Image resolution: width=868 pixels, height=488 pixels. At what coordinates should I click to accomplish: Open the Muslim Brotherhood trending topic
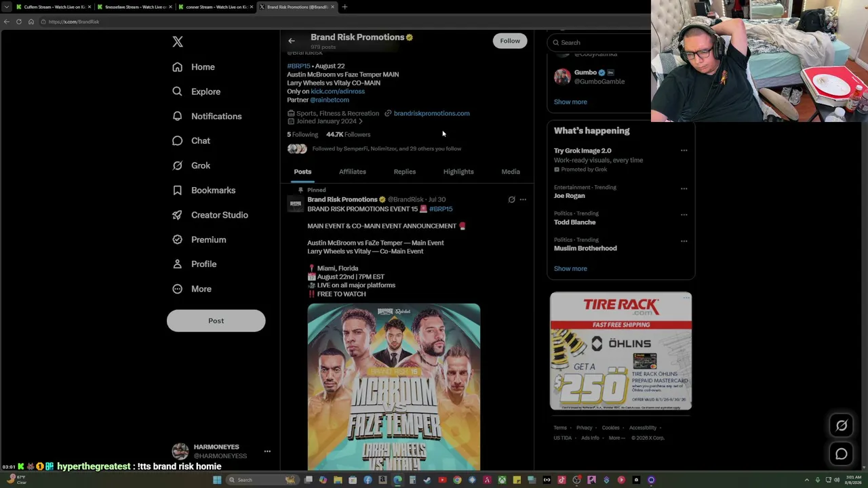click(x=585, y=248)
